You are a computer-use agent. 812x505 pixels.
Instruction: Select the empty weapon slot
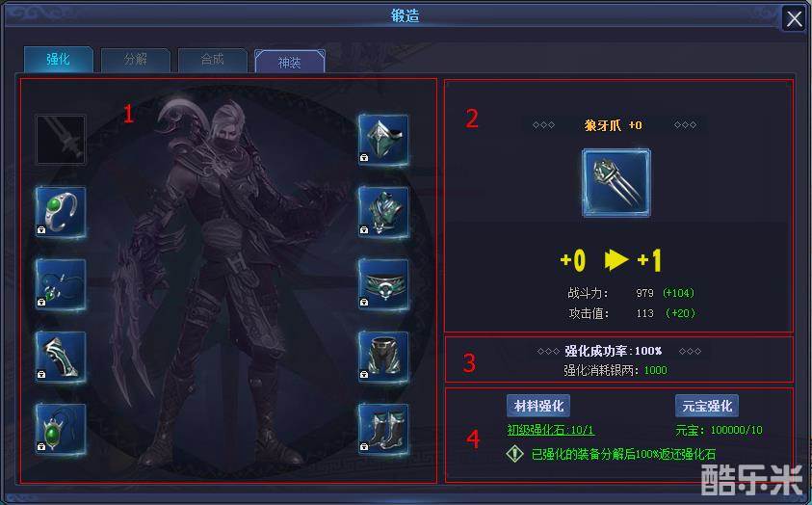[x=61, y=140]
